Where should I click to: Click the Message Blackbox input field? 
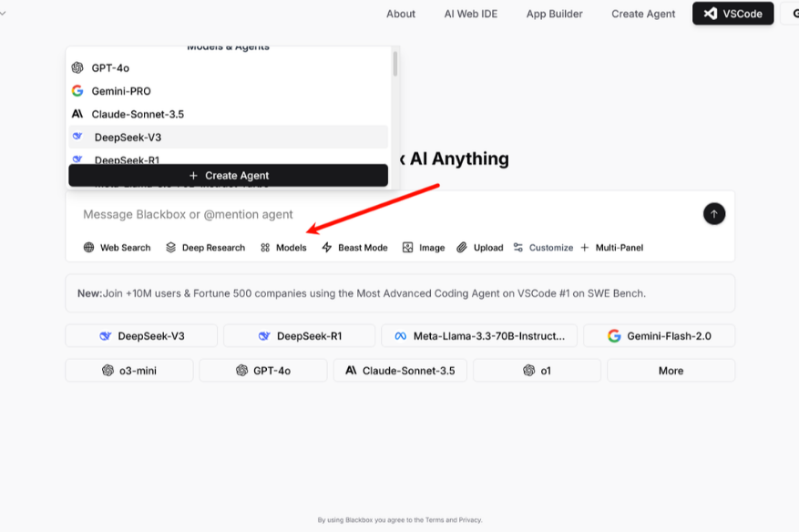(x=387, y=215)
